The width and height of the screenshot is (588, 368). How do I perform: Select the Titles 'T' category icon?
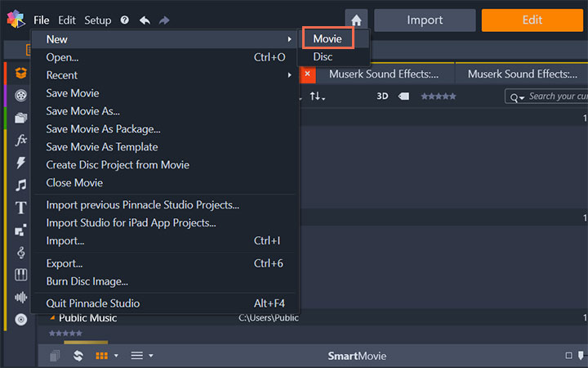point(21,208)
